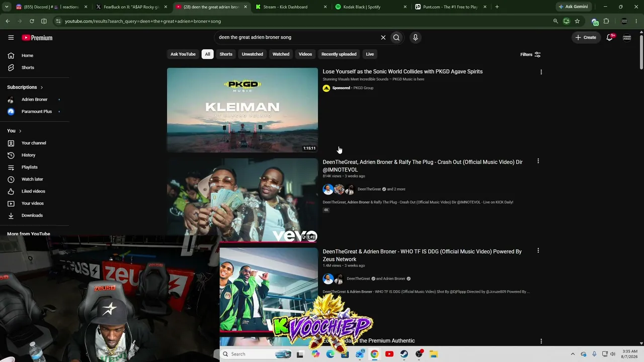Play the Crash Out video thumbnail
The width and height of the screenshot is (644, 362).
[x=243, y=200]
